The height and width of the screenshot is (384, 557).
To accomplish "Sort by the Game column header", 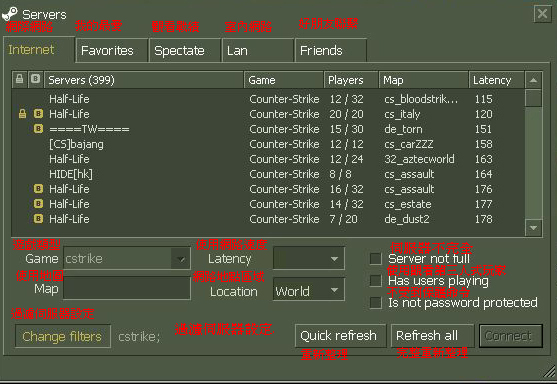I will click(283, 80).
